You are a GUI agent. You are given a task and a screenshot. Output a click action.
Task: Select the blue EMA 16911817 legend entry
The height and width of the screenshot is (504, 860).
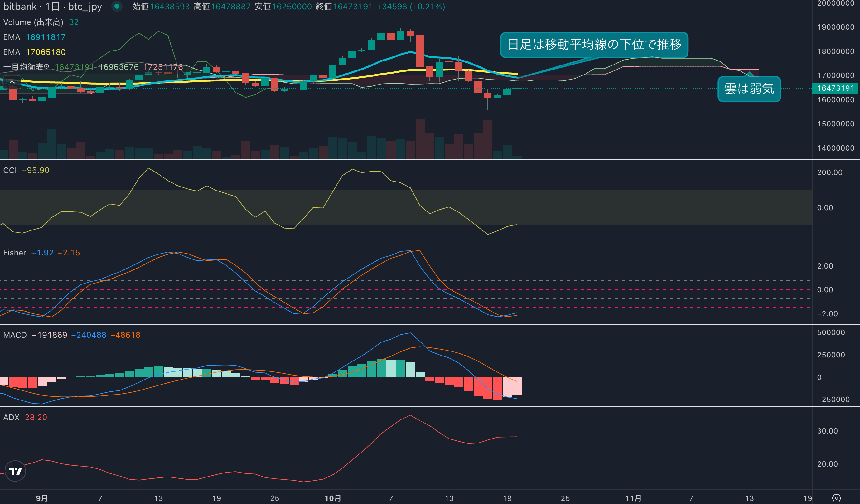tap(34, 37)
